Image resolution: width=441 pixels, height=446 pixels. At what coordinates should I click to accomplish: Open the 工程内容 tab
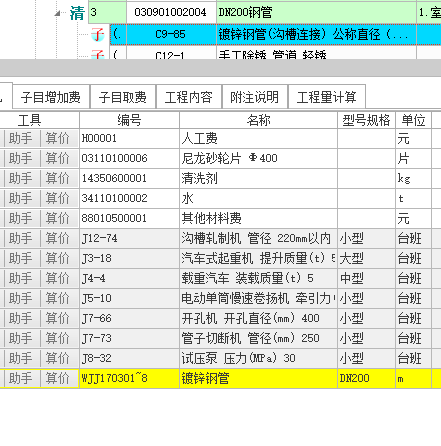[x=189, y=97]
